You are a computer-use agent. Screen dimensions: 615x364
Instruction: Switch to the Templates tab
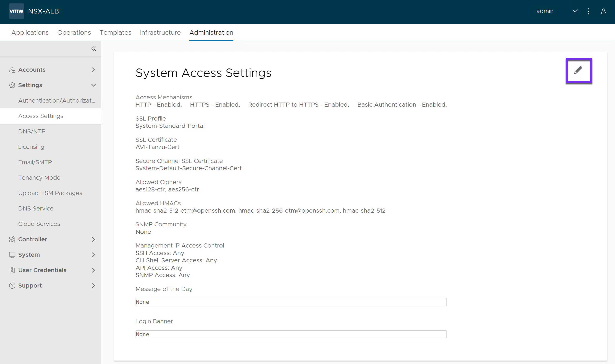(115, 33)
